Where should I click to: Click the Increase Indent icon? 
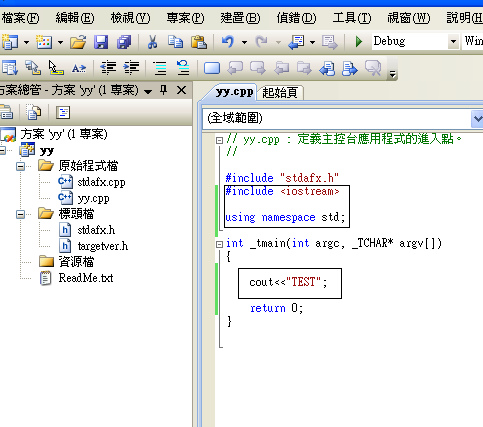[131, 68]
